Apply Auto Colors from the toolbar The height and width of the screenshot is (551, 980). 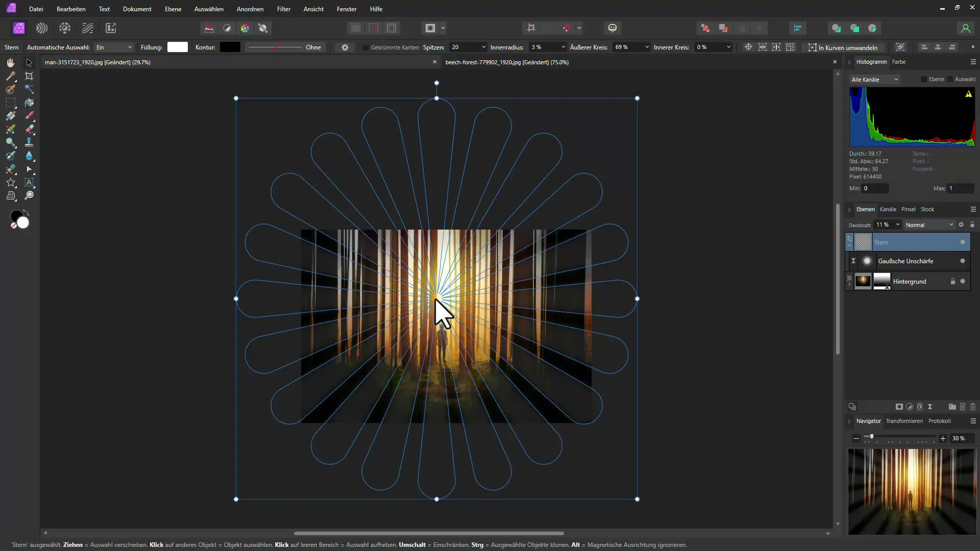point(245,28)
